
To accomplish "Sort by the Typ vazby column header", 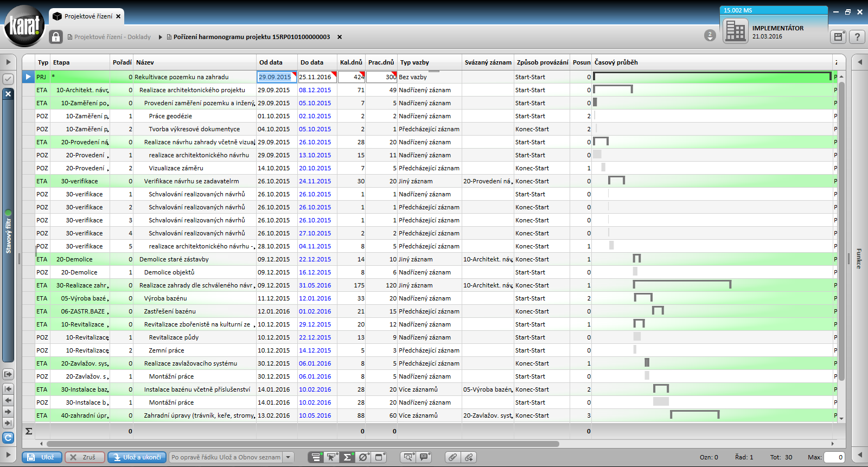I will click(x=430, y=62).
